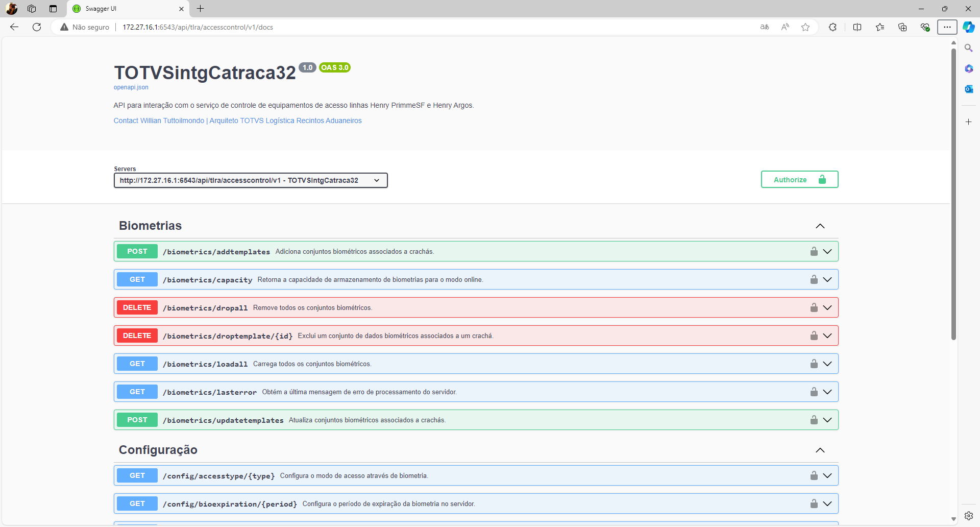Open the Workspaces icon in the title bar
Screen dimensions: 980x527
tap(32, 9)
